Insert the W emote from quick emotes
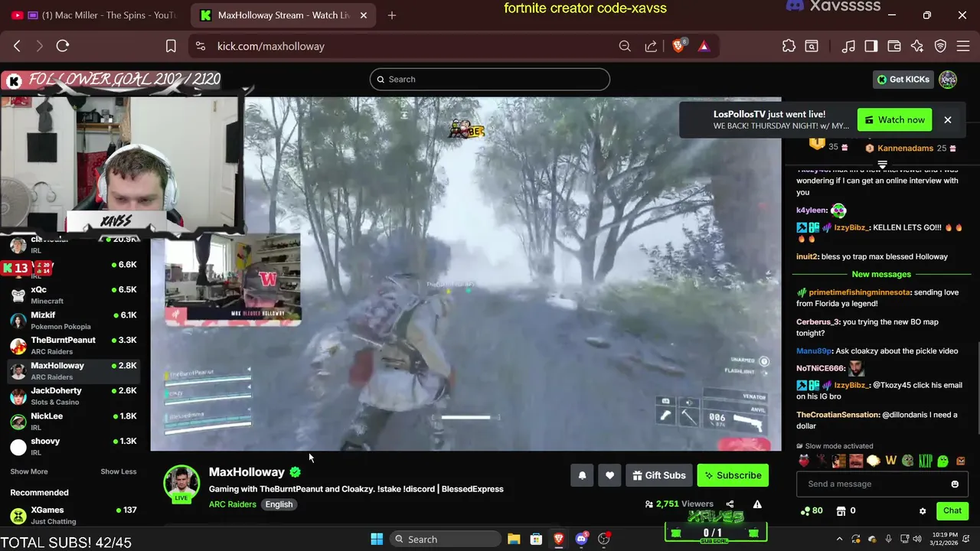The image size is (980, 551). point(890,461)
